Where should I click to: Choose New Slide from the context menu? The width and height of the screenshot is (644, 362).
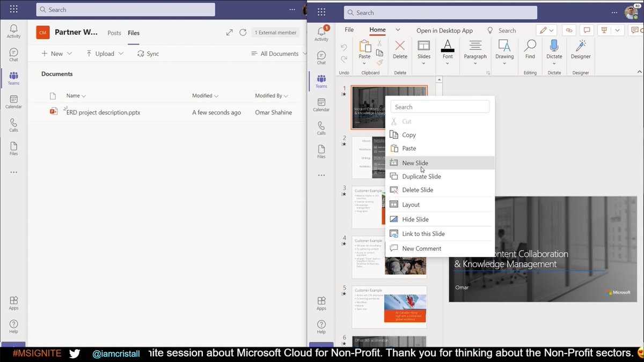pyautogui.click(x=416, y=162)
